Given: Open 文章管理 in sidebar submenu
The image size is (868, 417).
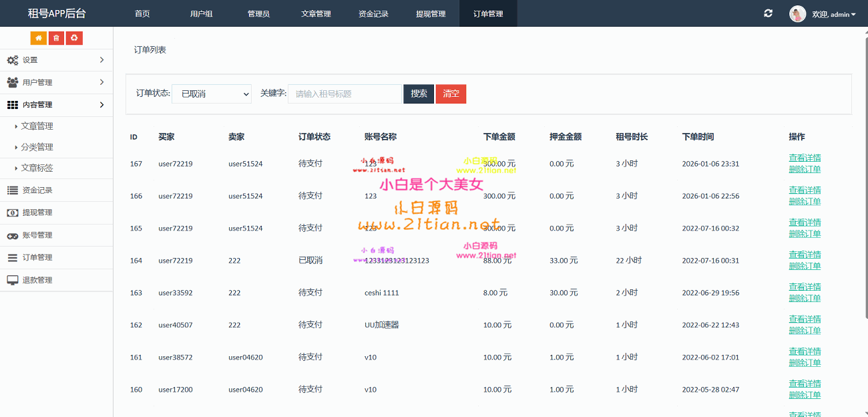Looking at the screenshot, I should click(x=37, y=126).
